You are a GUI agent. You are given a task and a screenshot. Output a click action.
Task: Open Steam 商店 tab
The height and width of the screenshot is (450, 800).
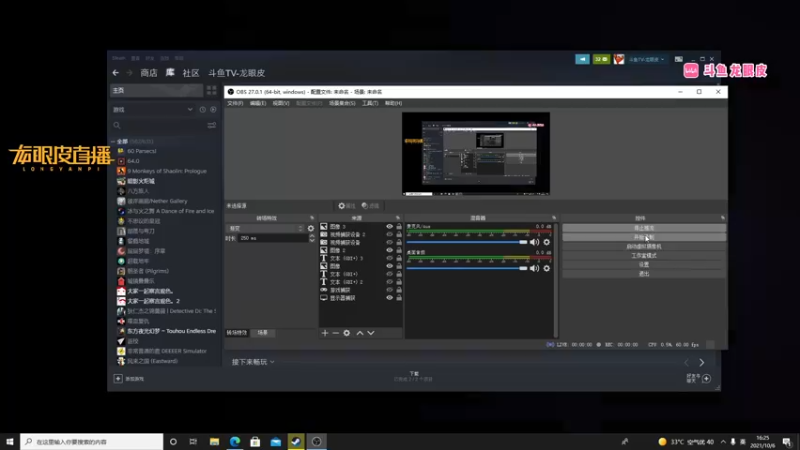(x=149, y=73)
